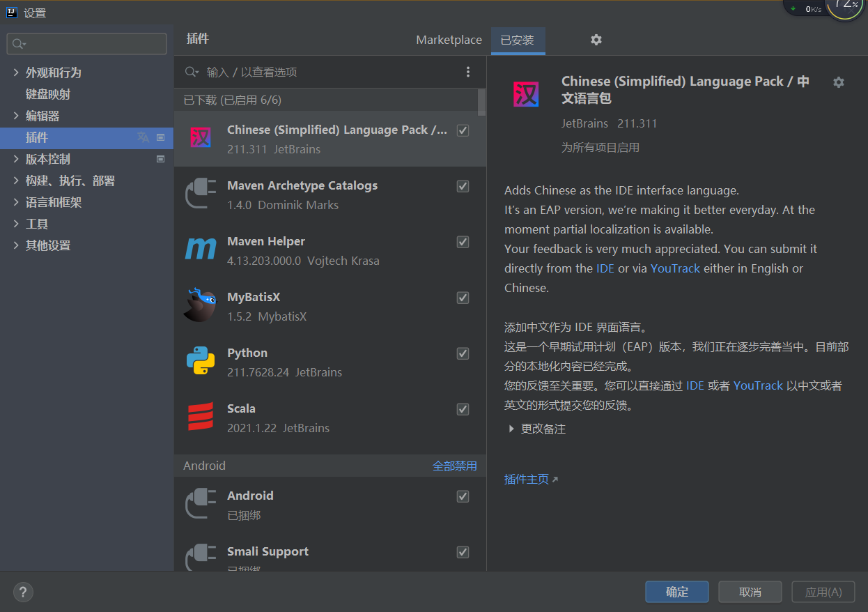Expand 构建、执行、部署 category
Screen dimensions: 868x612
pyautogui.click(x=16, y=181)
